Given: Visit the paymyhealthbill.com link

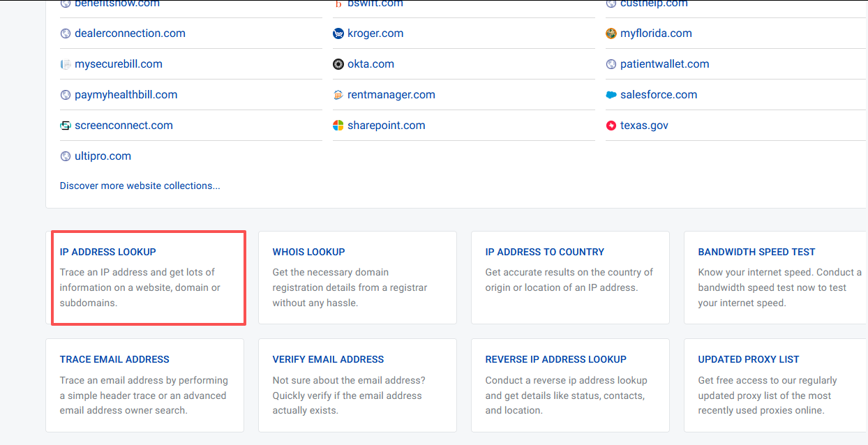Looking at the screenshot, I should [x=126, y=95].
